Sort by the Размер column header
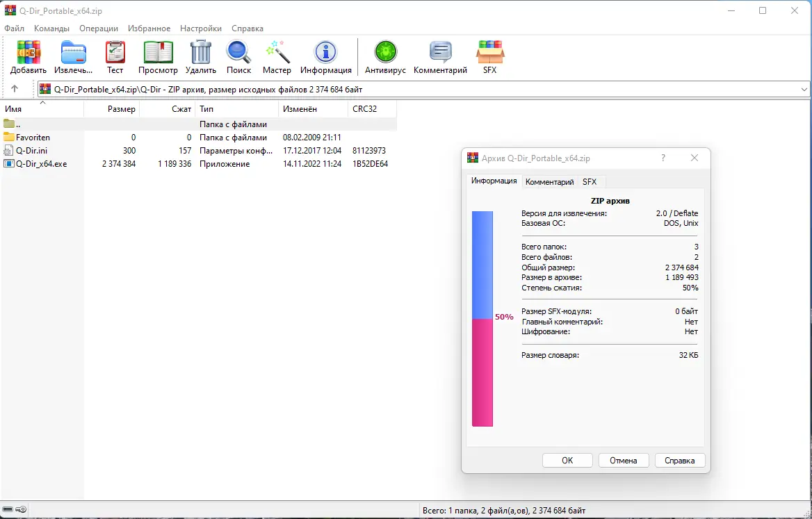This screenshot has width=812, height=519. [111, 109]
